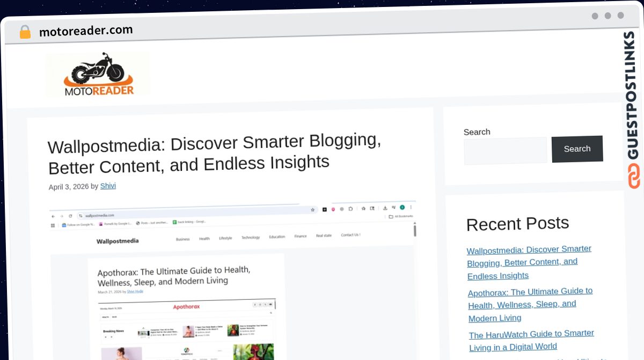
Task: Click the embedded page's vertical scrollbar
Action: coord(415,230)
